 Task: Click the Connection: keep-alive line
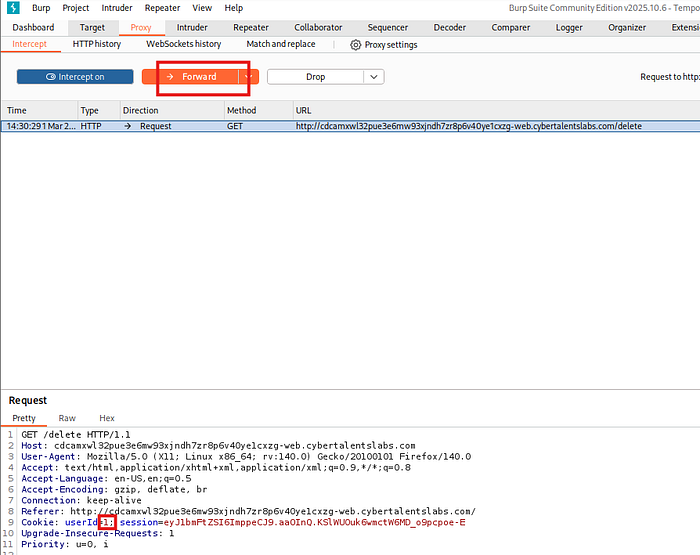point(81,500)
